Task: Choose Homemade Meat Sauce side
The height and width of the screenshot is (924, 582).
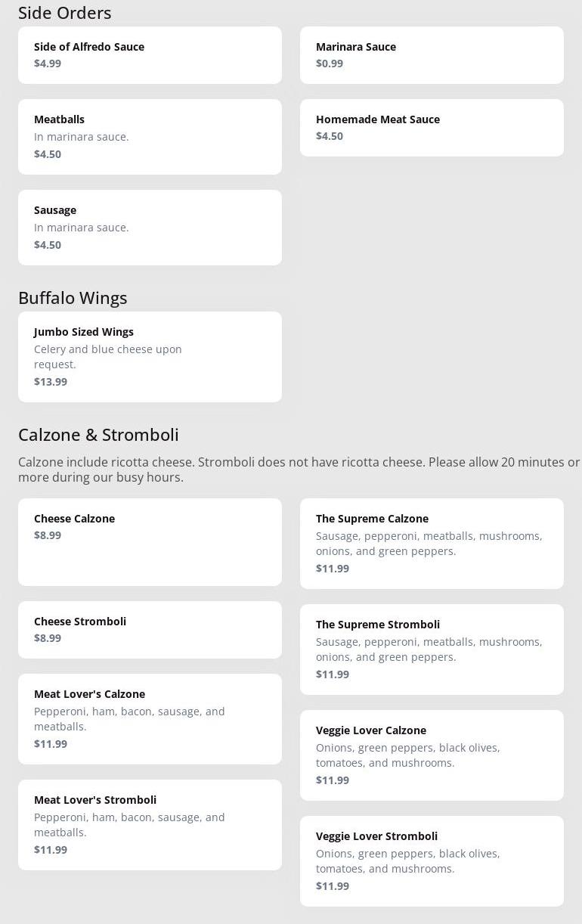Action: [x=432, y=128]
